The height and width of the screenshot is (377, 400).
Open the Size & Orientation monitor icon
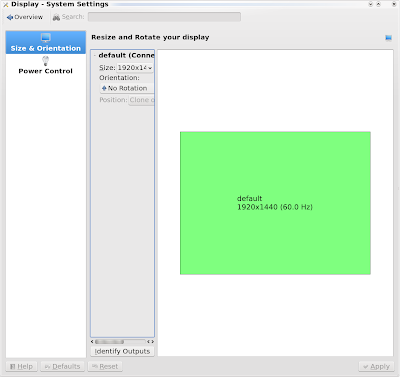pyautogui.click(x=46, y=37)
